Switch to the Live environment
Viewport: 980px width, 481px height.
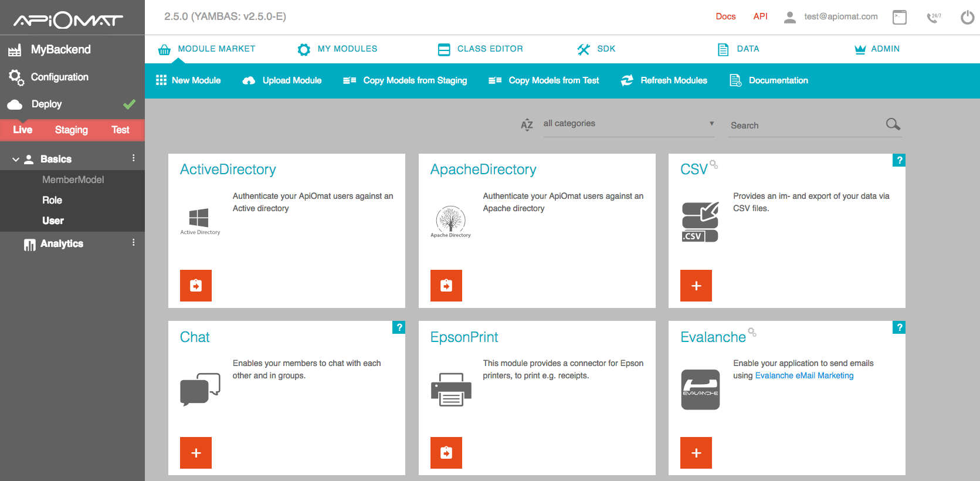tap(23, 130)
